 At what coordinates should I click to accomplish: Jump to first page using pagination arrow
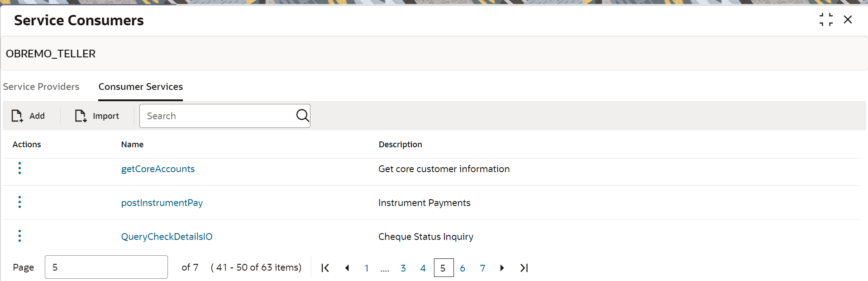(x=325, y=268)
